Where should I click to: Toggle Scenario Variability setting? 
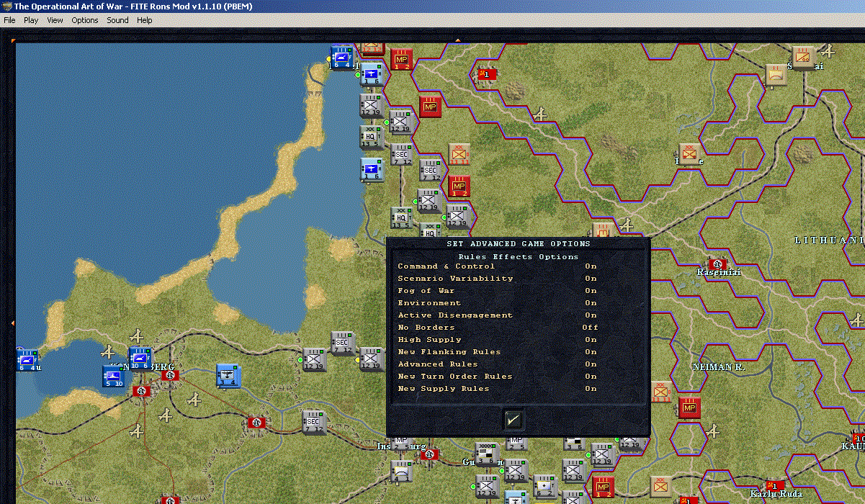[498, 279]
